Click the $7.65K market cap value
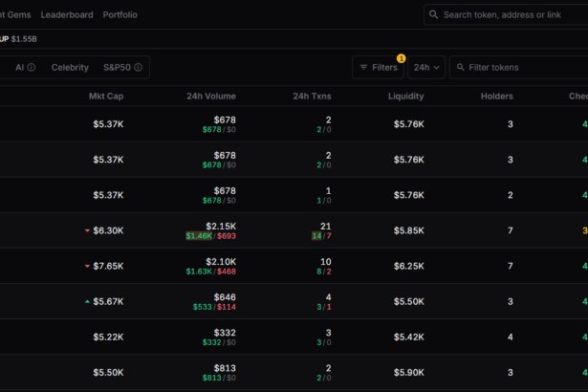The image size is (588, 392). (108, 266)
